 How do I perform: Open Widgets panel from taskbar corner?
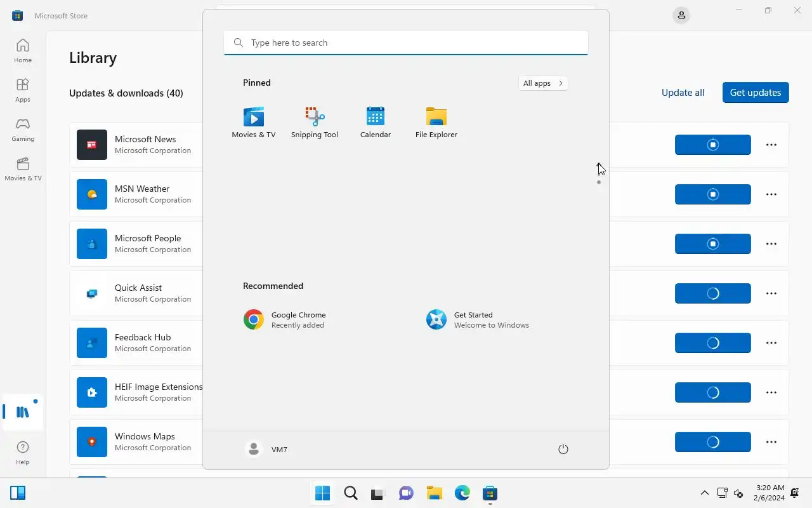point(18,493)
